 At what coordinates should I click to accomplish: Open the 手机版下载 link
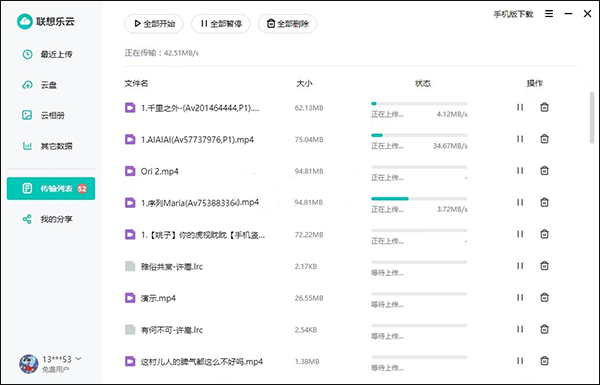click(513, 15)
